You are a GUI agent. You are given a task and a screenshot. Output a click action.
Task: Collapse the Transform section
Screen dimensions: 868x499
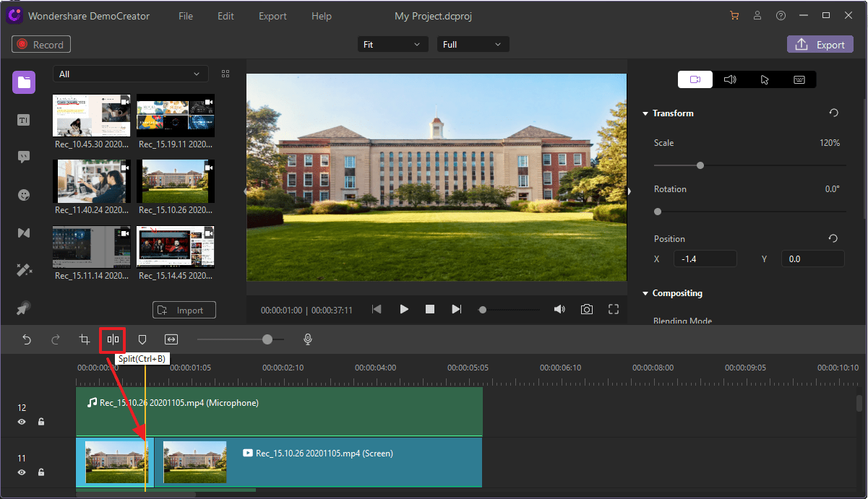645,113
